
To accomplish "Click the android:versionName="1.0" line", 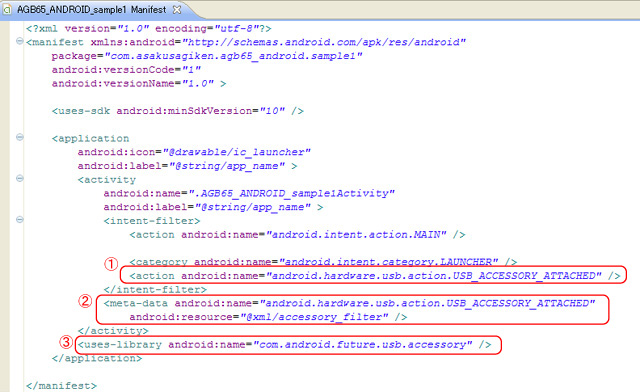I will 139,84.
